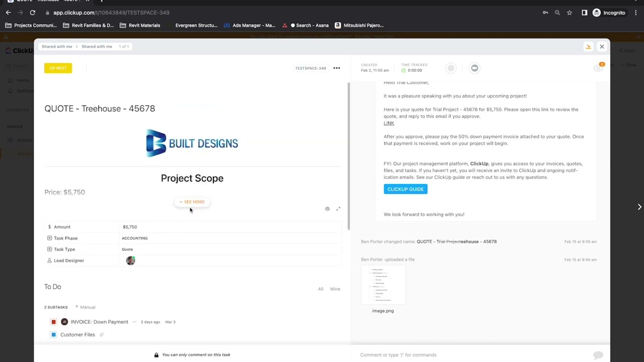Open the Projects Communi... bookmark folder
The image size is (644, 362).
tap(31, 25)
